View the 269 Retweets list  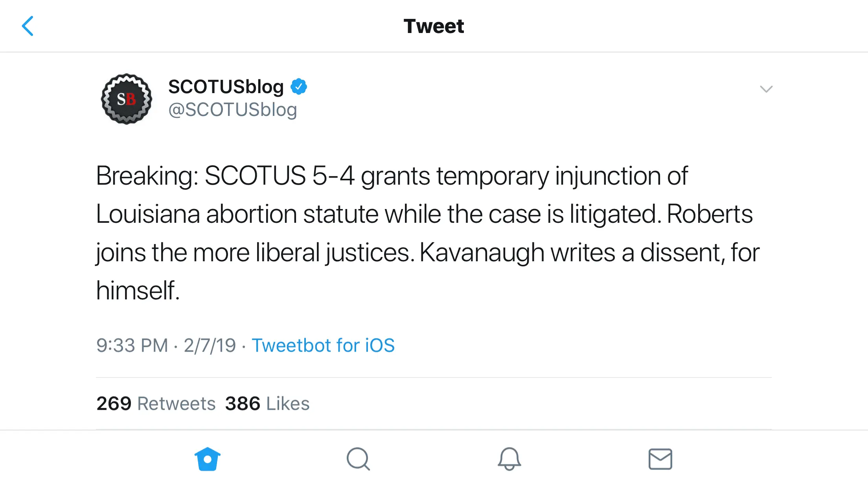tap(156, 404)
